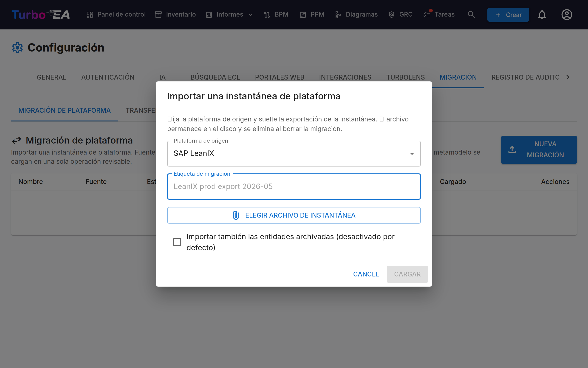The height and width of the screenshot is (368, 588).
Task: Switch to the PORTALES WEB tab
Action: pyautogui.click(x=280, y=78)
